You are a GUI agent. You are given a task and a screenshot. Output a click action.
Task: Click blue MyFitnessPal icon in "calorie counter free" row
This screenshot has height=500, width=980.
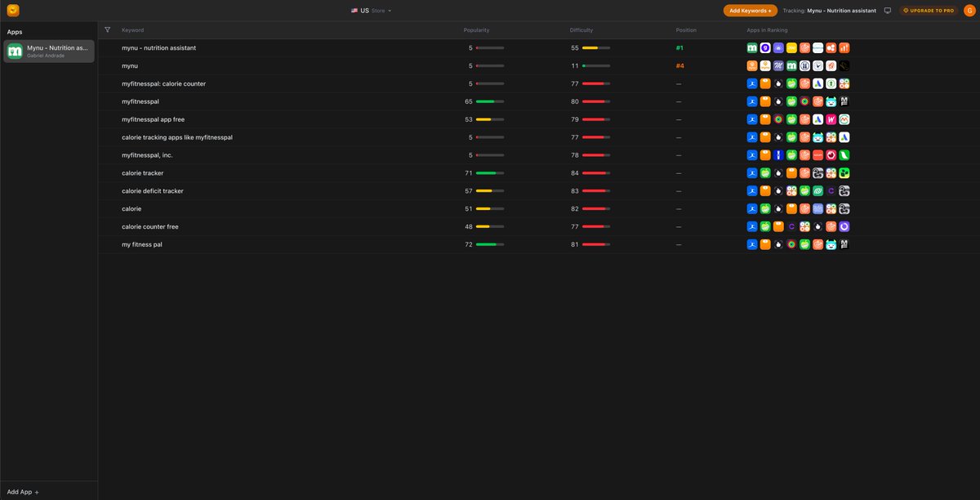click(752, 226)
